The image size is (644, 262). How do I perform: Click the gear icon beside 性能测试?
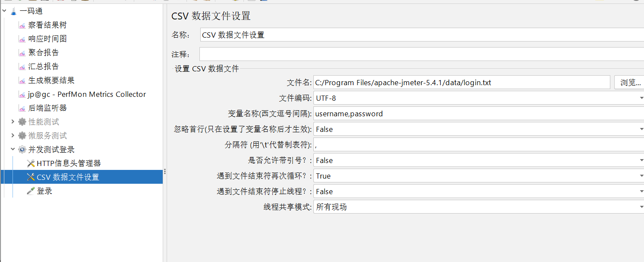[x=22, y=122]
